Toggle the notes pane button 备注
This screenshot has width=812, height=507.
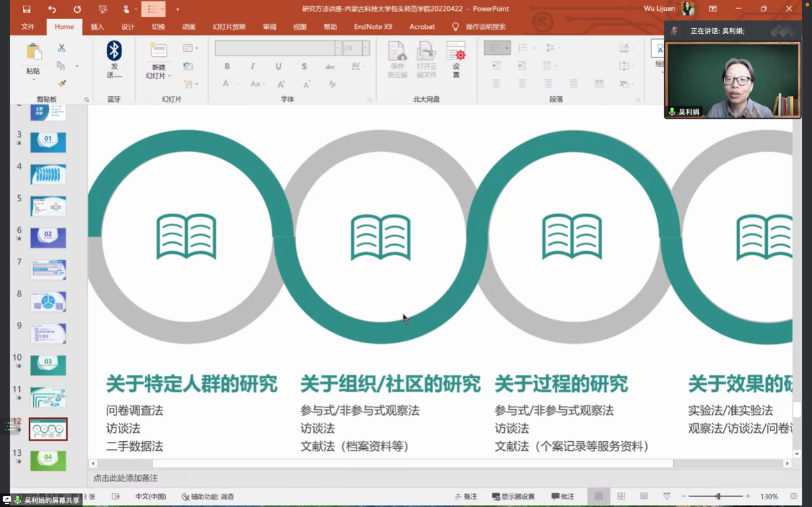(x=466, y=496)
